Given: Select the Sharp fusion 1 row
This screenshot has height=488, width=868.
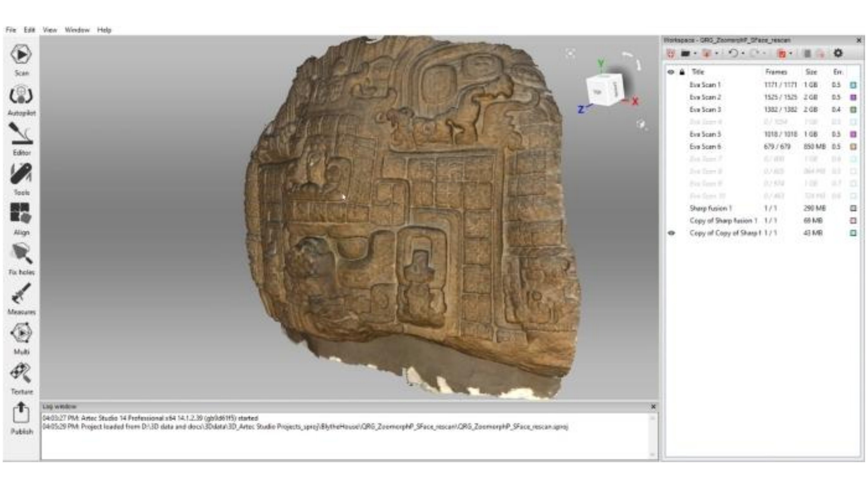Looking at the screenshot, I should point(710,208).
